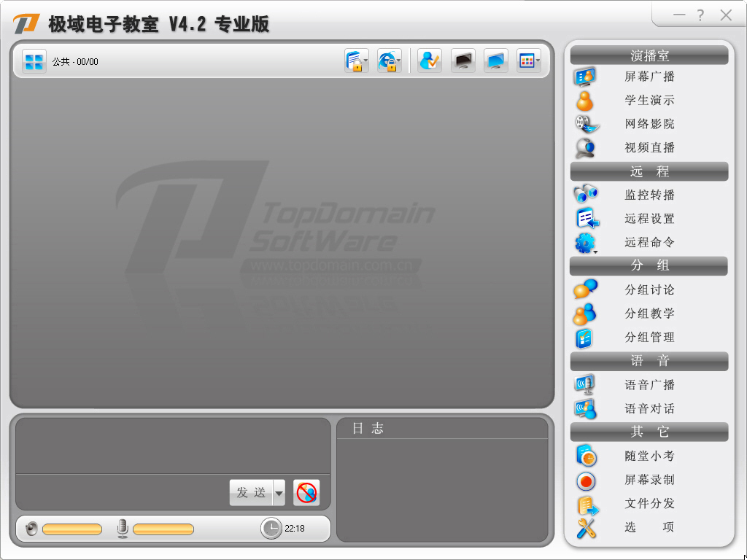Open 分组教学 text link
Image resolution: width=747 pixels, height=560 pixels.
coord(649,314)
